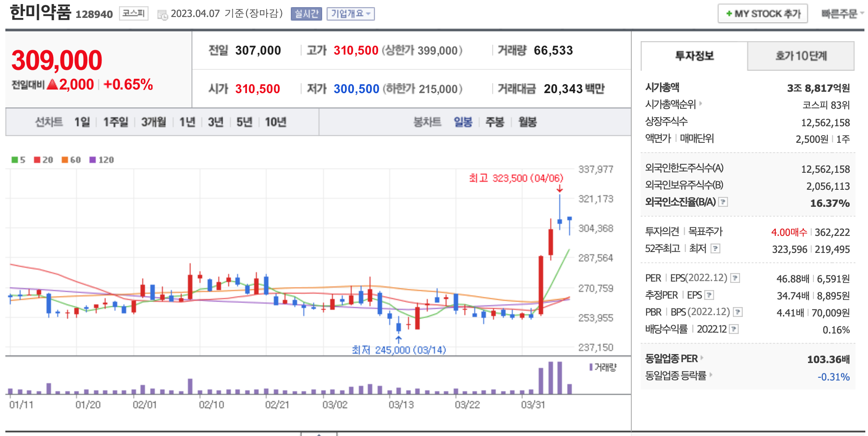Expand the 기업개요 dropdown
This screenshot has height=436, width=868.
tap(350, 14)
